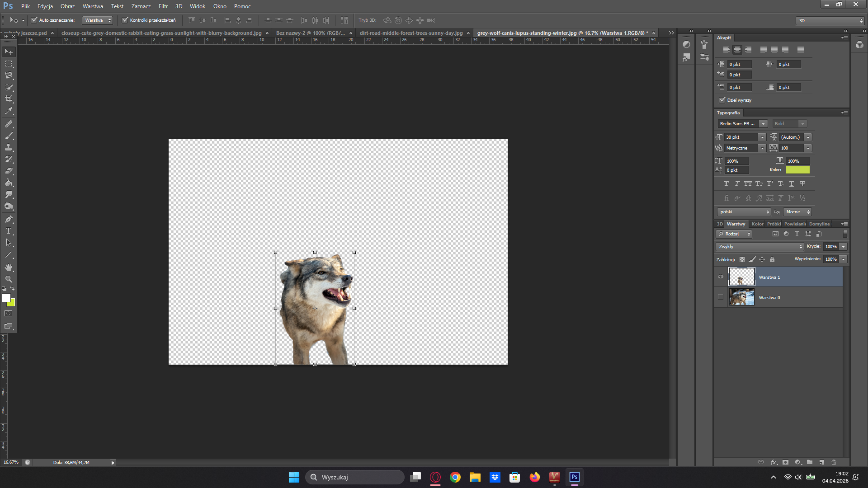868x488 pixels.
Task: Open the Zwykły blending mode dropdown
Action: 759,247
